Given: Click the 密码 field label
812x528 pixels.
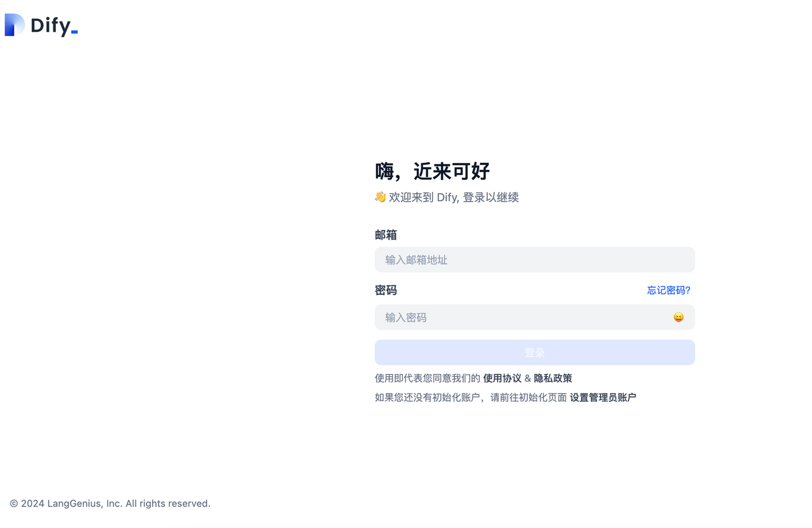Looking at the screenshot, I should 386,290.
